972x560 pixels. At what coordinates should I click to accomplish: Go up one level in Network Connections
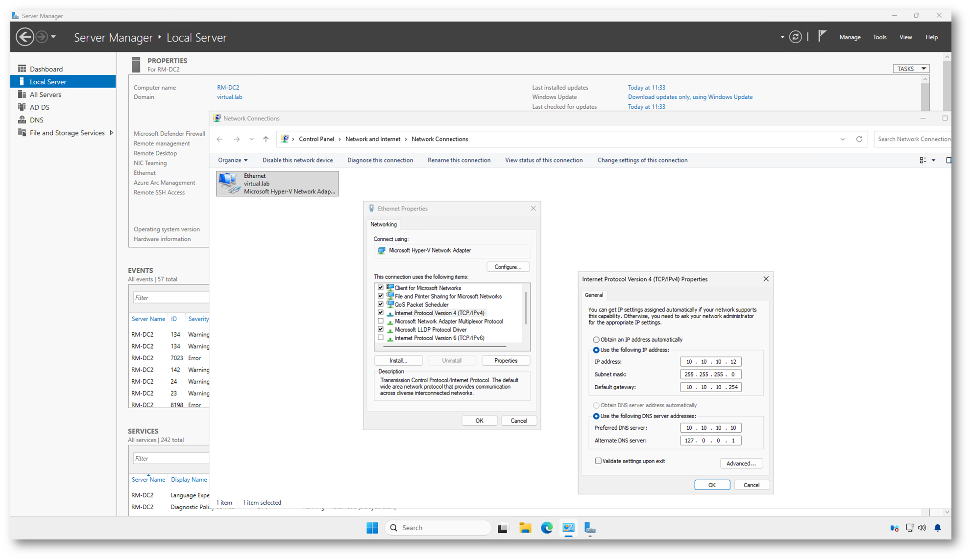click(x=266, y=139)
